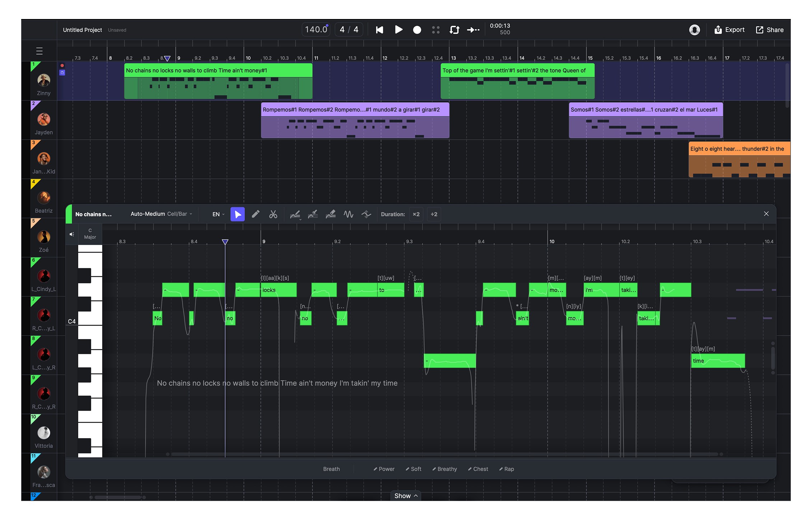Viewport: 812px width, 520px height.
Task: Open the EN language dropdown
Action: point(218,214)
